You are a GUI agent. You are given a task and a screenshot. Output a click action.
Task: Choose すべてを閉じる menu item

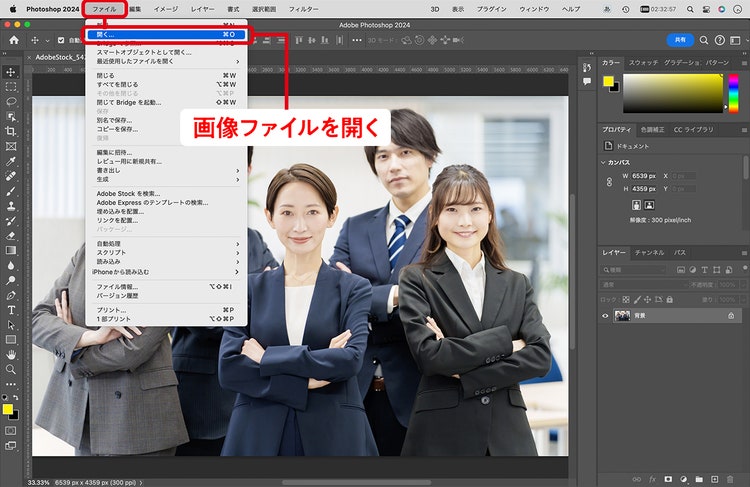pos(166,84)
